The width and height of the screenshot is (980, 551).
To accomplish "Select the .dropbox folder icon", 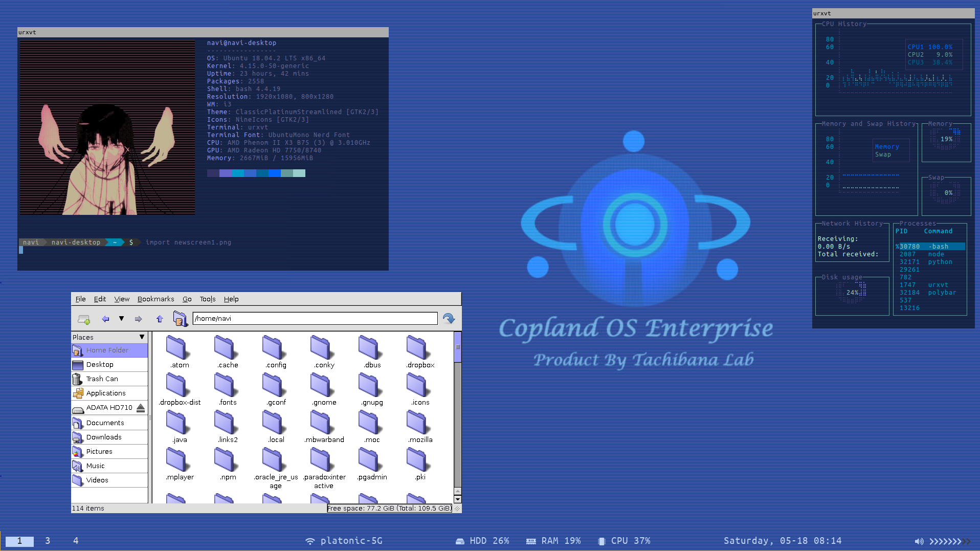I will [419, 347].
